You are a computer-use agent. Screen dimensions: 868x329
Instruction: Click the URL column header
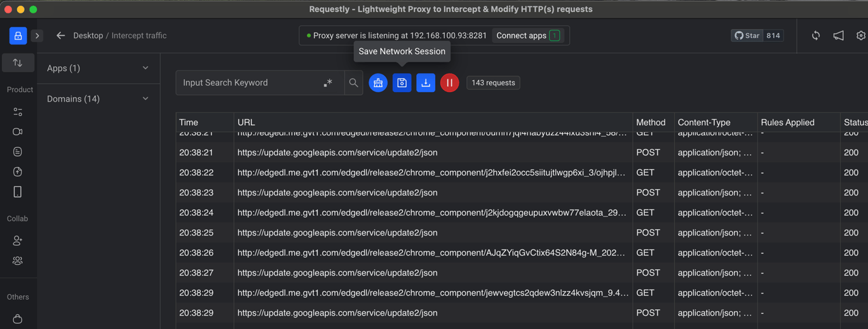[x=433, y=123]
